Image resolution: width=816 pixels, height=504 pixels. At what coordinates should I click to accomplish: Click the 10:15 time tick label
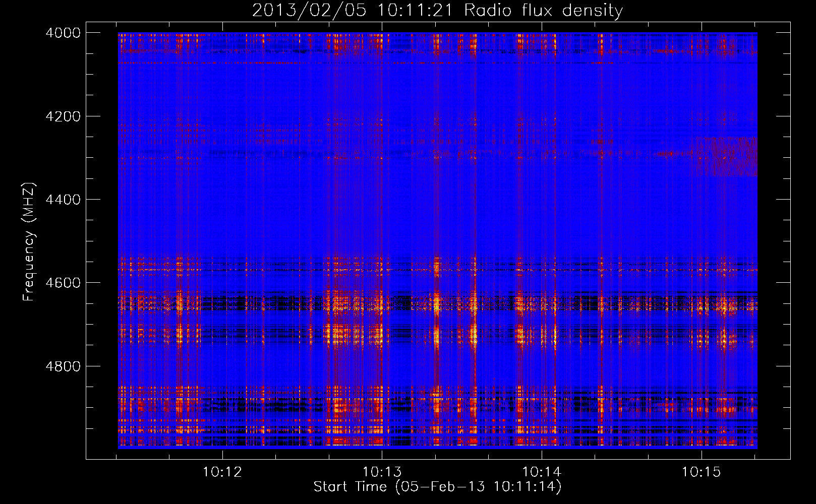[702, 472]
